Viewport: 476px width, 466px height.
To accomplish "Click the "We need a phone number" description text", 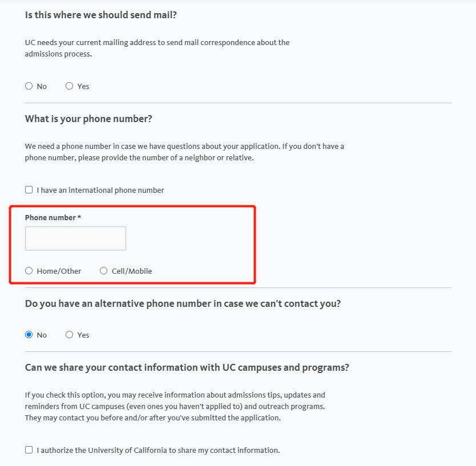I will click(184, 152).
